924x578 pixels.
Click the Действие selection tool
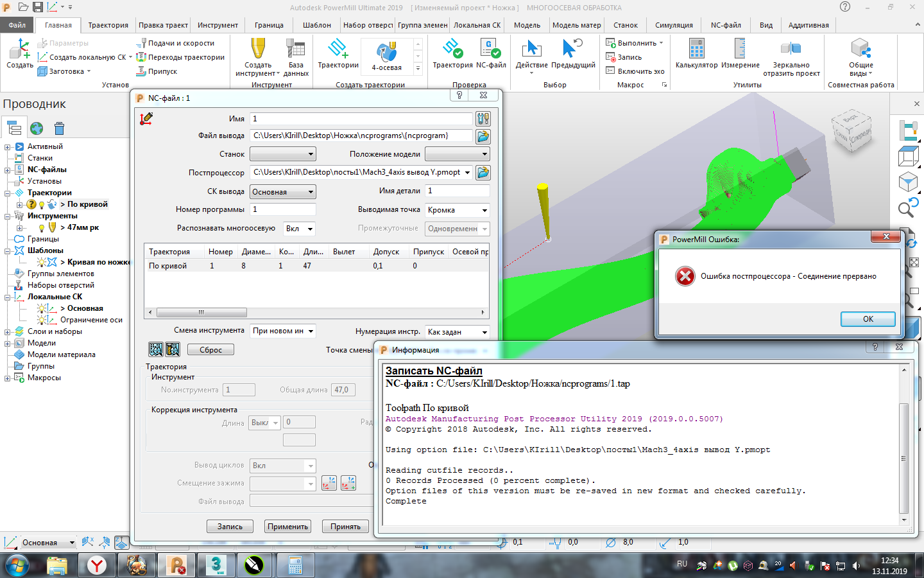tap(532, 55)
